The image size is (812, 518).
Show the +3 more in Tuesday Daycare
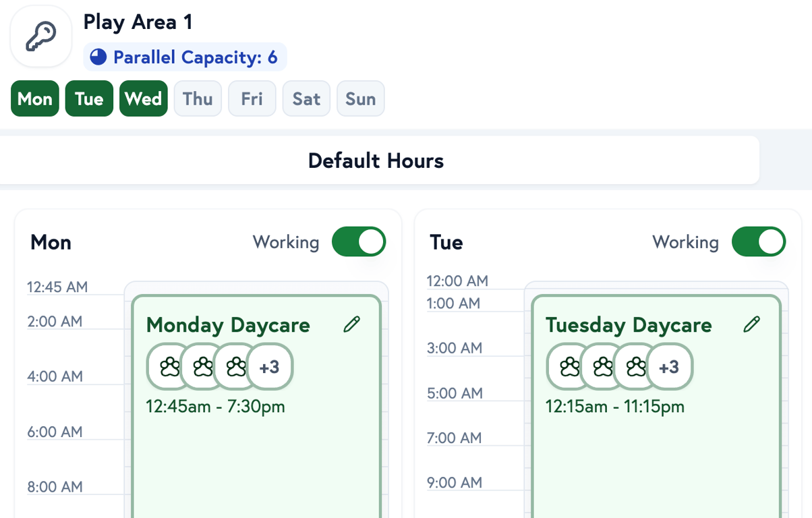tap(669, 367)
